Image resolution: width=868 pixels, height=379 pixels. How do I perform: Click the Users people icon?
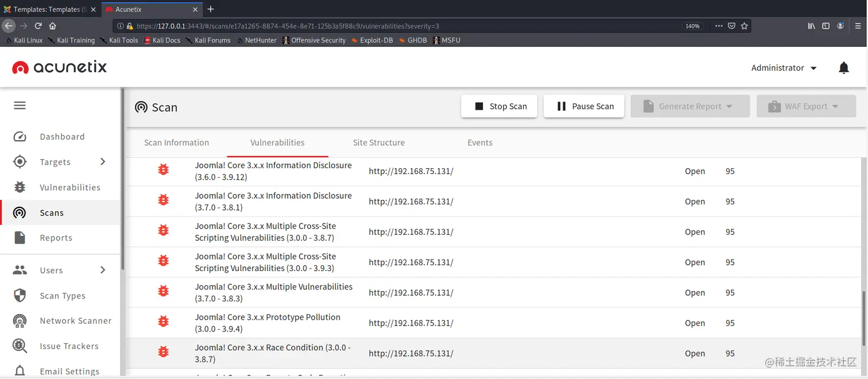coord(20,270)
